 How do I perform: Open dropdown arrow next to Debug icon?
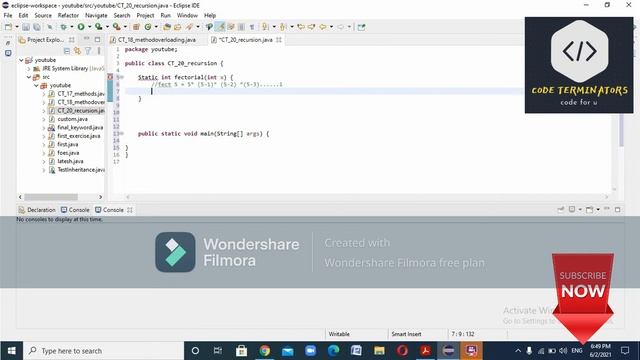tap(71, 27)
